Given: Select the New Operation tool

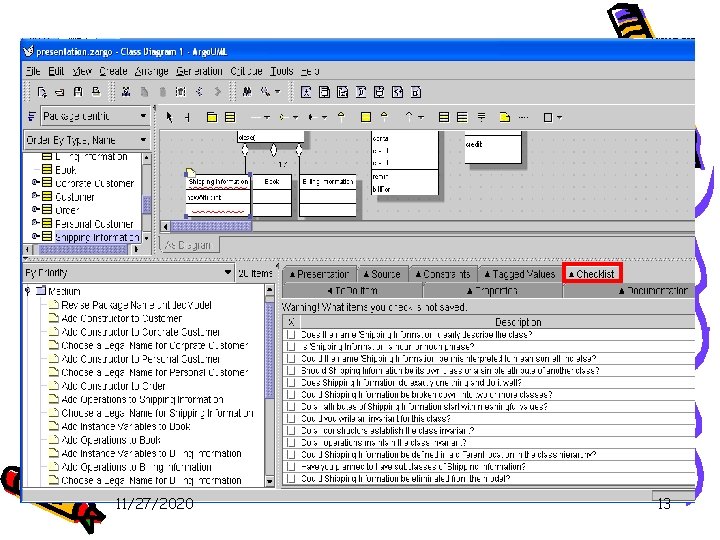Looking at the screenshot, I should pos(462,117).
